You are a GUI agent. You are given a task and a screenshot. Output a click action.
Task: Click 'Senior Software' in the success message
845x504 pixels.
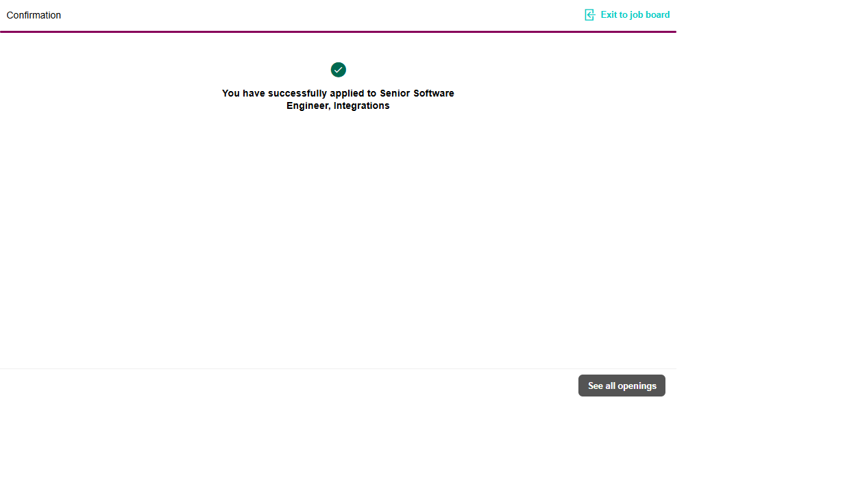coord(417,93)
